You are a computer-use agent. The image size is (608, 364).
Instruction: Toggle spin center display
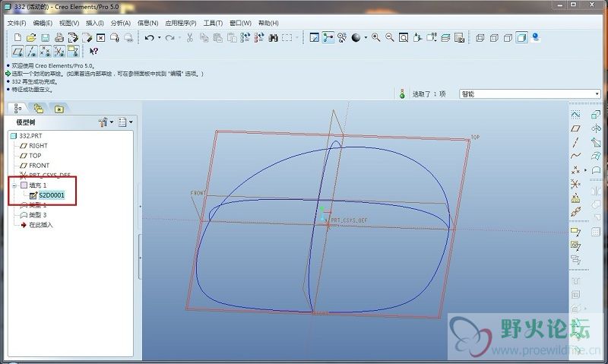click(328, 37)
